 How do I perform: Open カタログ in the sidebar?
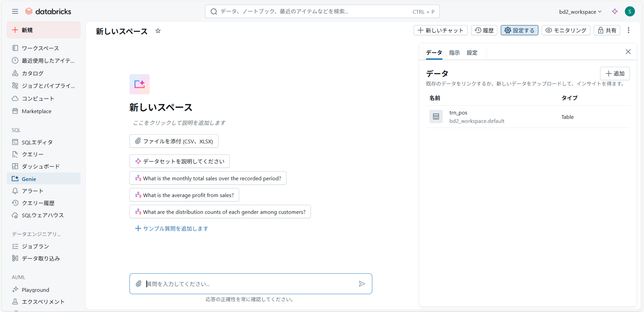33,73
